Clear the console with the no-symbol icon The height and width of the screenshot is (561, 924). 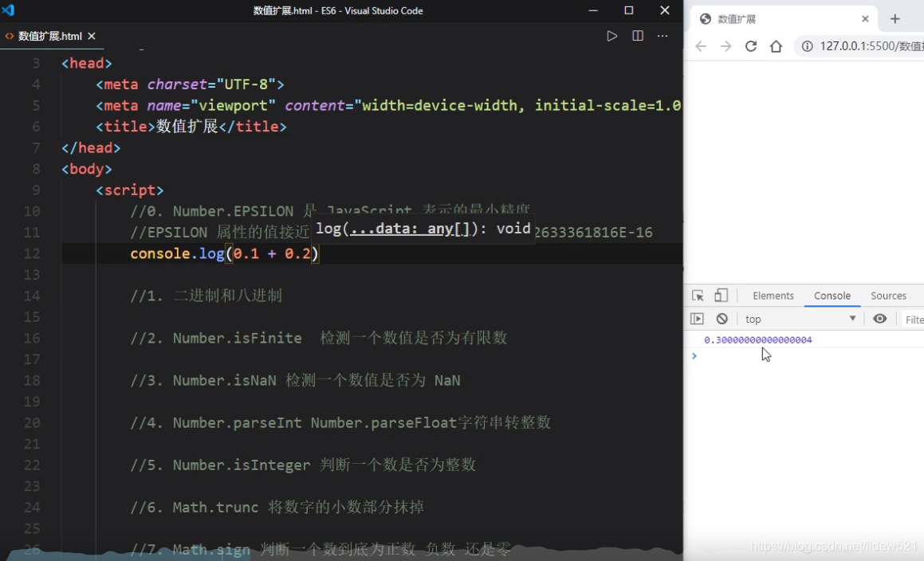point(722,318)
